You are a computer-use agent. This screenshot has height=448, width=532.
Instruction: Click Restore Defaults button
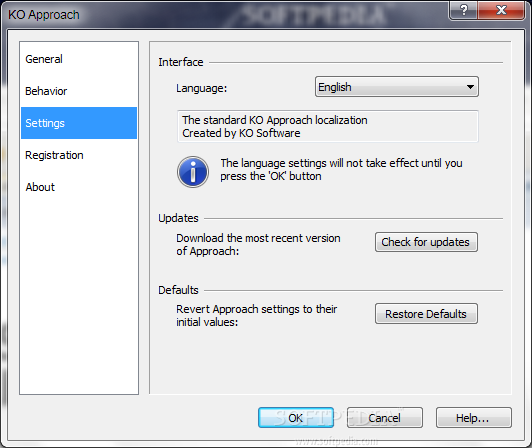coord(426,314)
